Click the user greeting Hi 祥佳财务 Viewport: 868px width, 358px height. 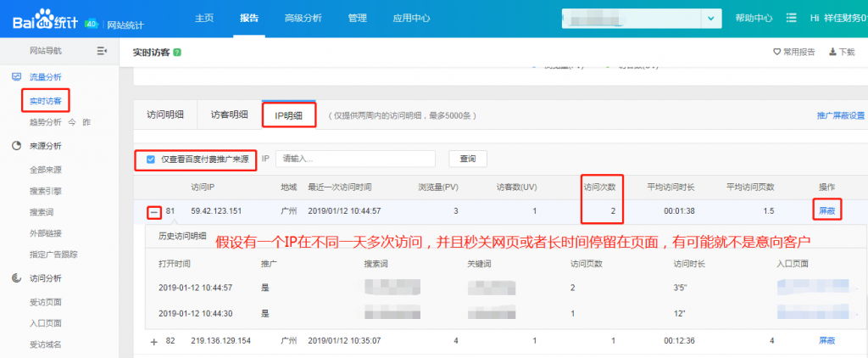(838, 18)
